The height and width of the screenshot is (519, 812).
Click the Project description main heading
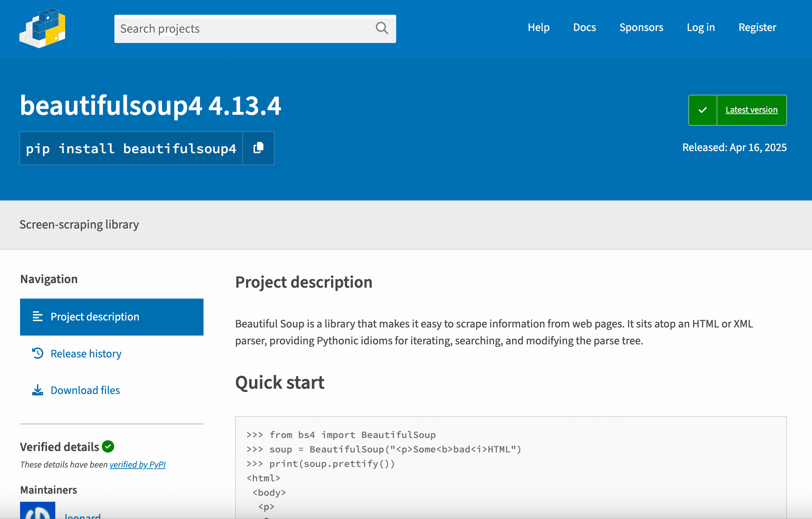[304, 282]
